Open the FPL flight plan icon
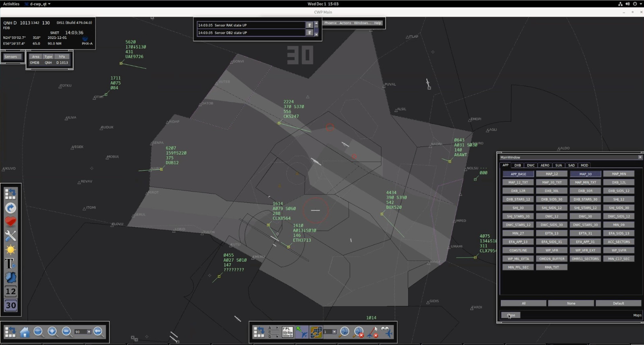The height and width of the screenshot is (345, 644). pyautogui.click(x=287, y=332)
